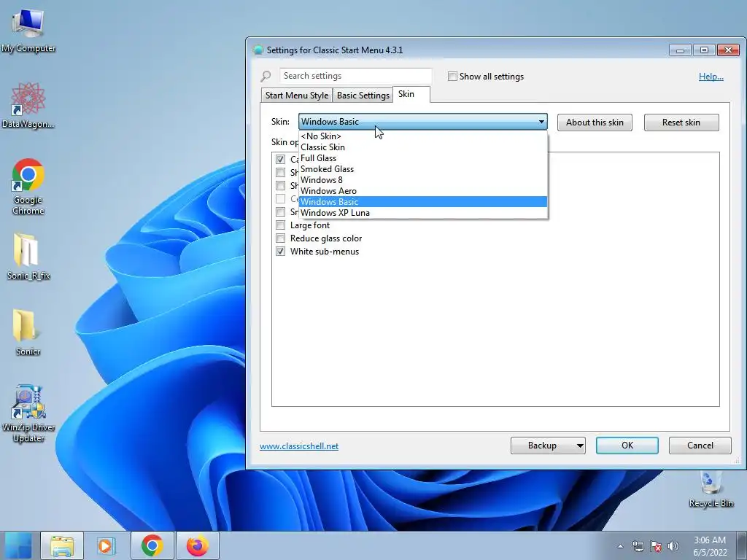Choose Smoked Glass skin

(423, 169)
